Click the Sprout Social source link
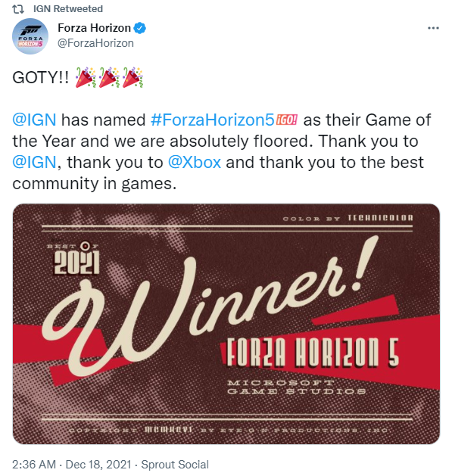Screen dimensions: 452x476 175,465
